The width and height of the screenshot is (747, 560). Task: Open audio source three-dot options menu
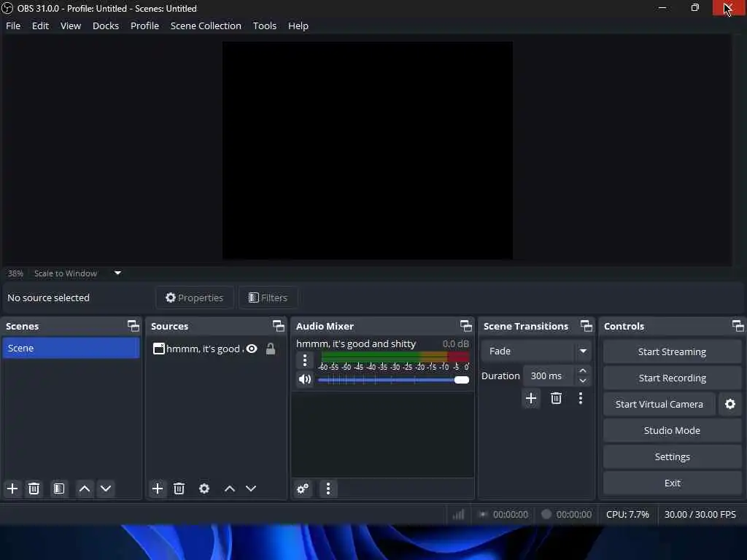point(305,360)
